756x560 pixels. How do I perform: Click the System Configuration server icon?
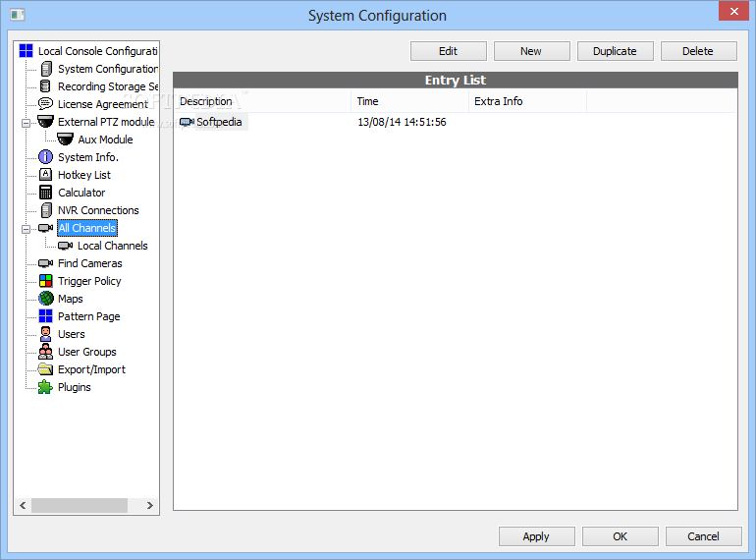(x=46, y=69)
